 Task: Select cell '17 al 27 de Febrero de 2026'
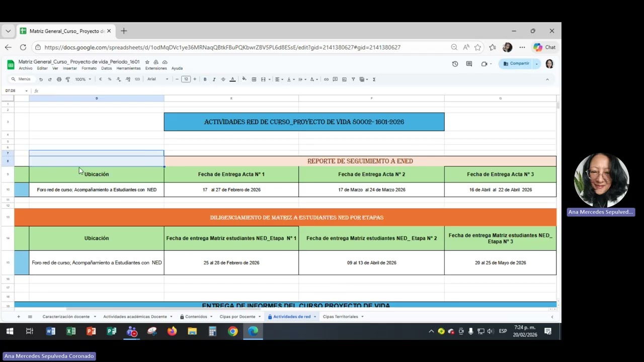[x=231, y=190]
